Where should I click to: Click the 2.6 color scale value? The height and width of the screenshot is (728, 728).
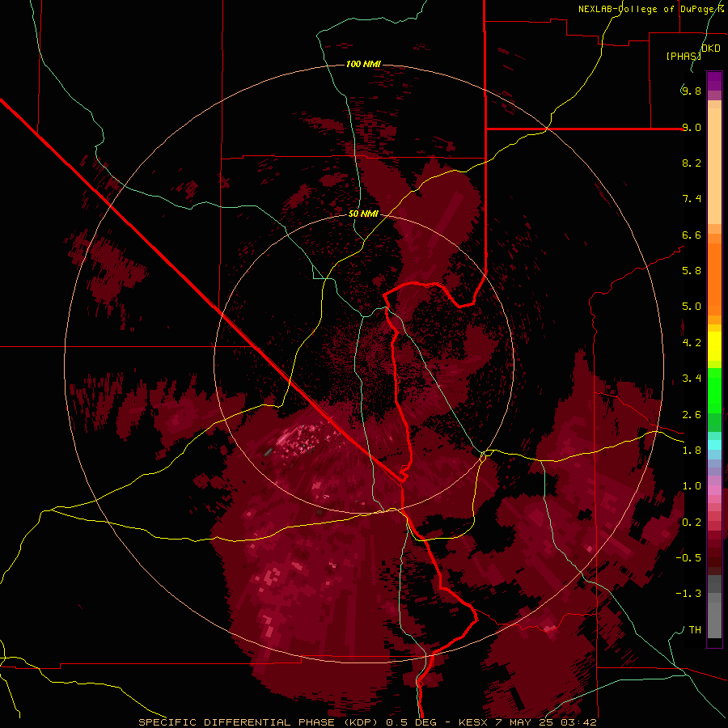point(692,415)
